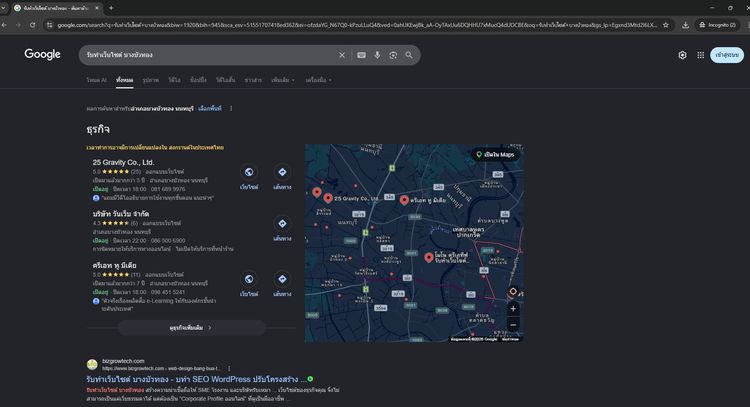
Task: Open website icon for 25 Gravity Co., Ltd.
Action: click(249, 172)
